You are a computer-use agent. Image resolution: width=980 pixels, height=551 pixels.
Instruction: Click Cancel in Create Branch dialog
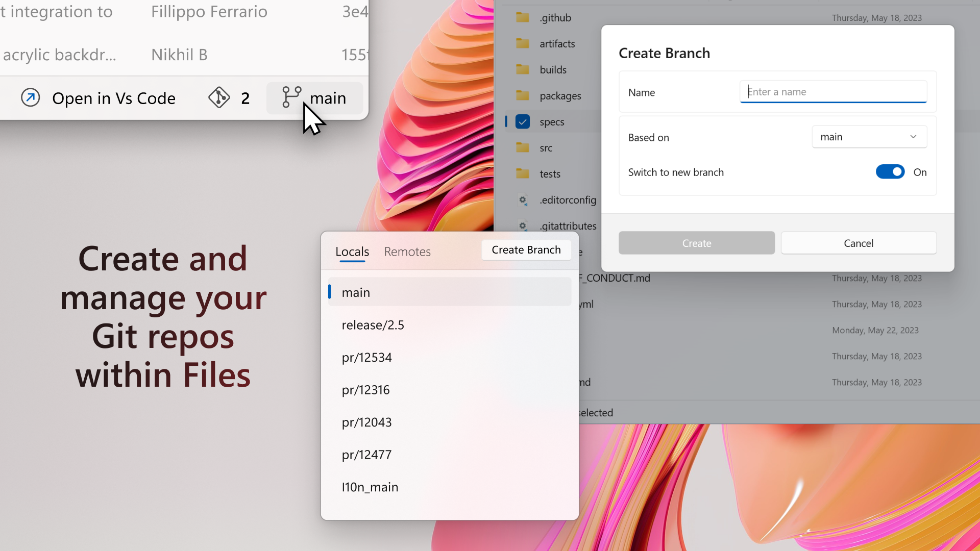pyautogui.click(x=858, y=243)
